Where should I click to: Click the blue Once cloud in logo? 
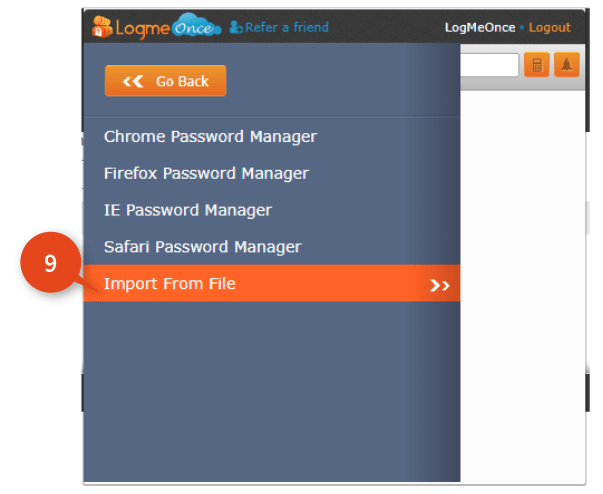pos(196,25)
